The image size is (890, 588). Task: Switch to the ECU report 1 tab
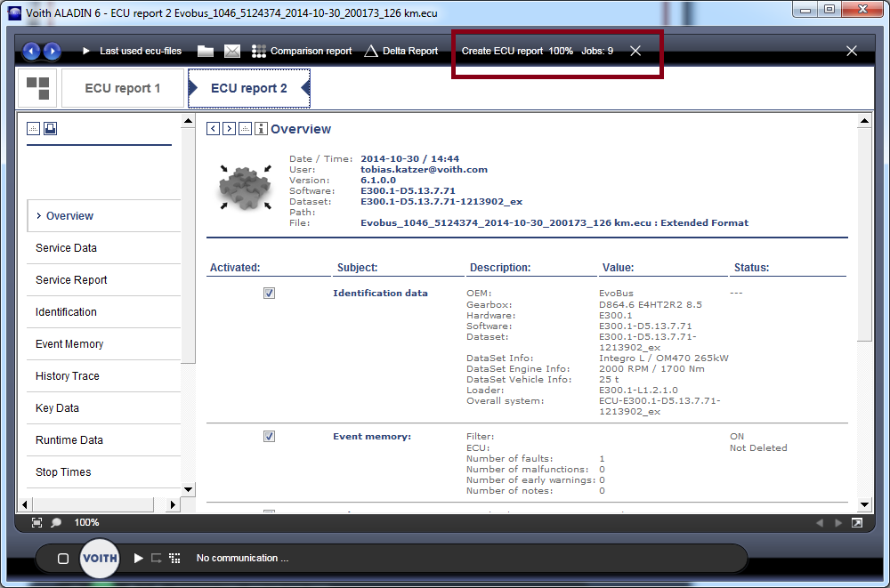(123, 89)
